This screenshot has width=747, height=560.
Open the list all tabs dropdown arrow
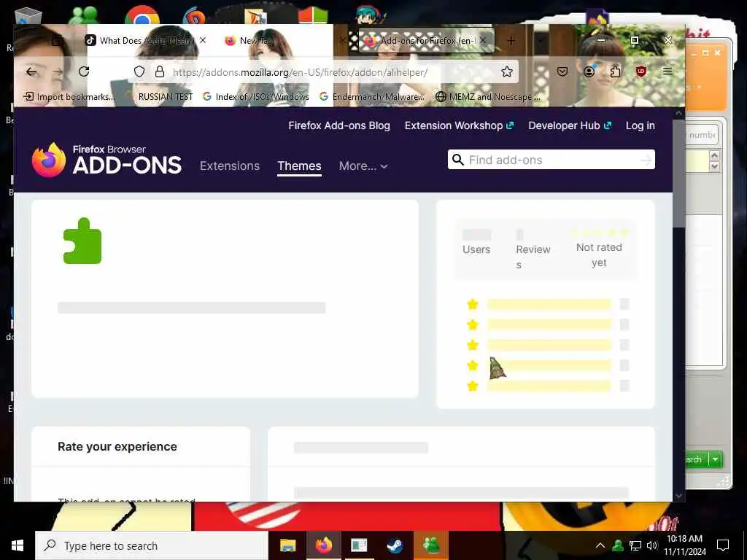pyautogui.click(x=541, y=41)
